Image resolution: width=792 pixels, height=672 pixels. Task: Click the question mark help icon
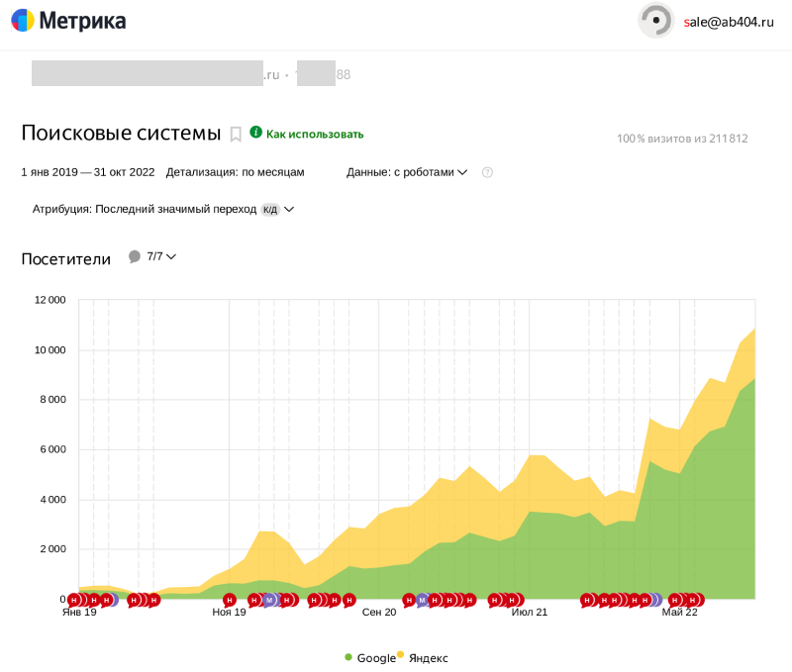487,172
